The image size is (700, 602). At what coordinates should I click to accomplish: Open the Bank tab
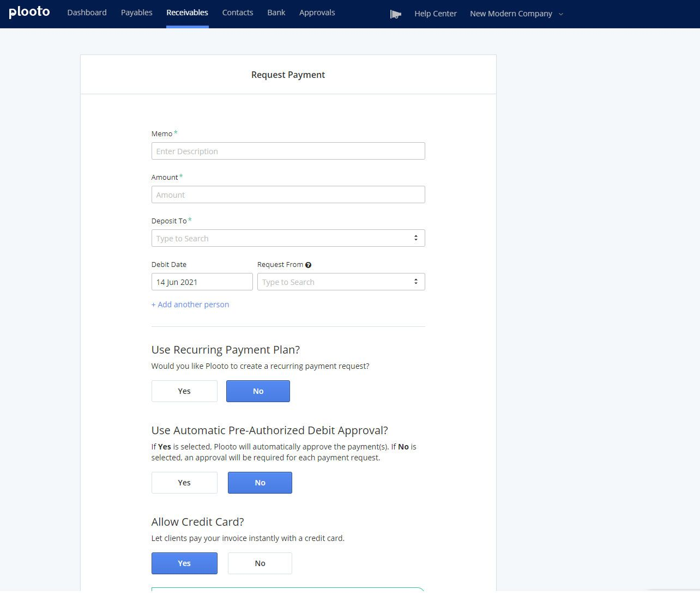tap(276, 12)
